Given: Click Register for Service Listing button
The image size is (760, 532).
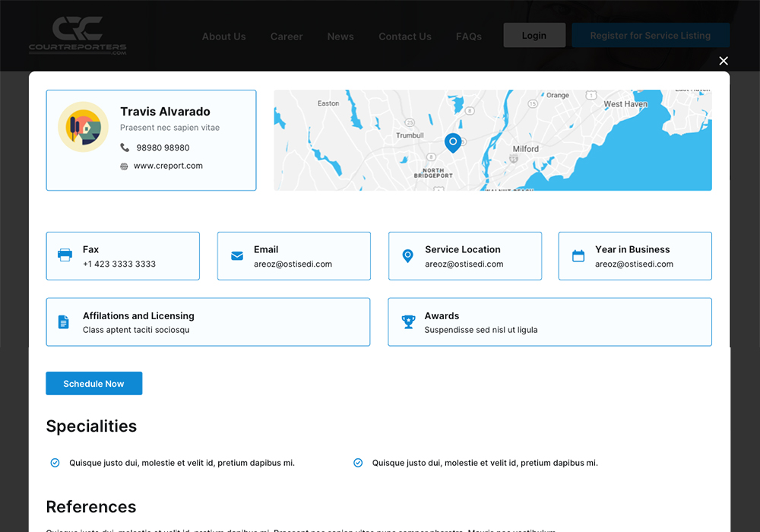Looking at the screenshot, I should pyautogui.click(x=650, y=36).
